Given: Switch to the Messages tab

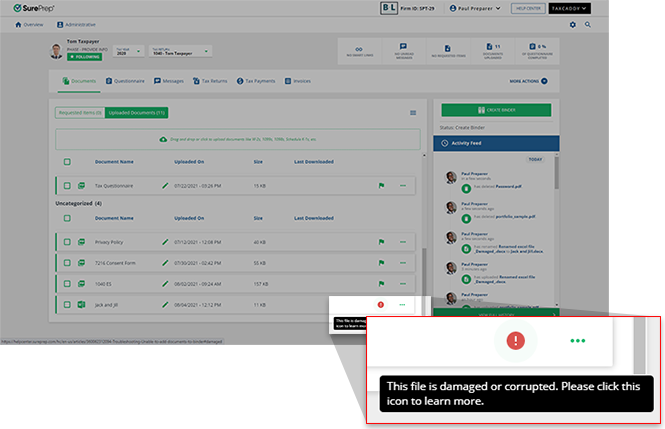Looking at the screenshot, I should click(x=169, y=81).
